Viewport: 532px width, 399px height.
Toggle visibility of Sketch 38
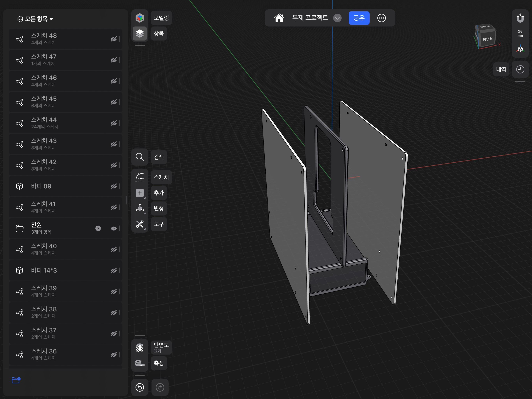tap(114, 313)
